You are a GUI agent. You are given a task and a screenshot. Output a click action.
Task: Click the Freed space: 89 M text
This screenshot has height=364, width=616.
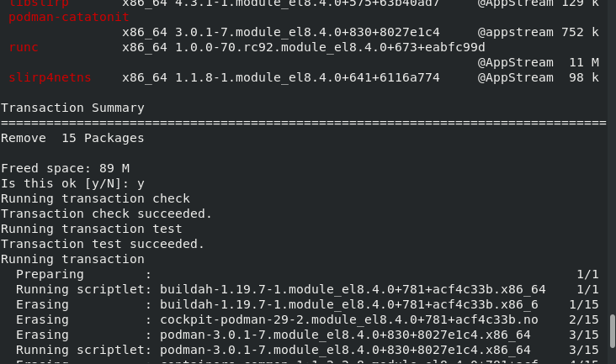(x=65, y=168)
